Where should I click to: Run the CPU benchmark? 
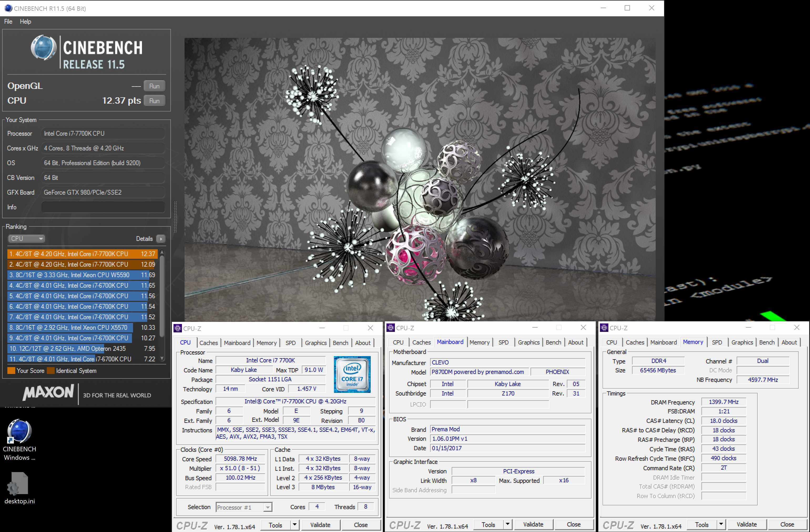click(154, 101)
